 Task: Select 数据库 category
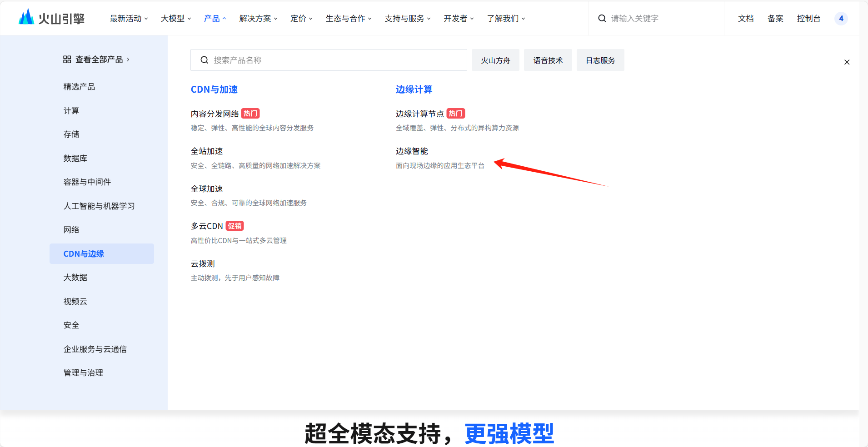pos(75,159)
